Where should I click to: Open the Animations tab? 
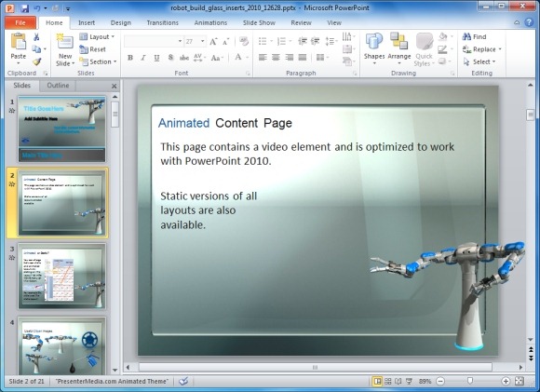tap(210, 22)
